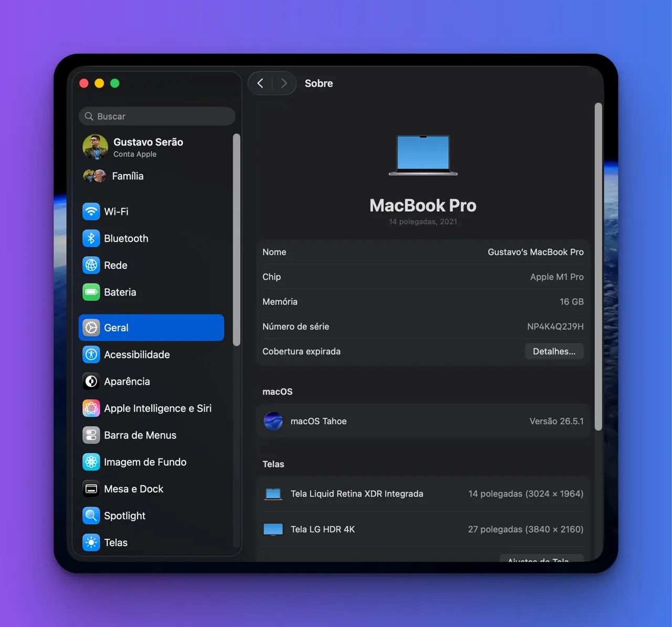Click the name Gustavo's MacBook Pro
672x627 pixels.
click(x=535, y=252)
